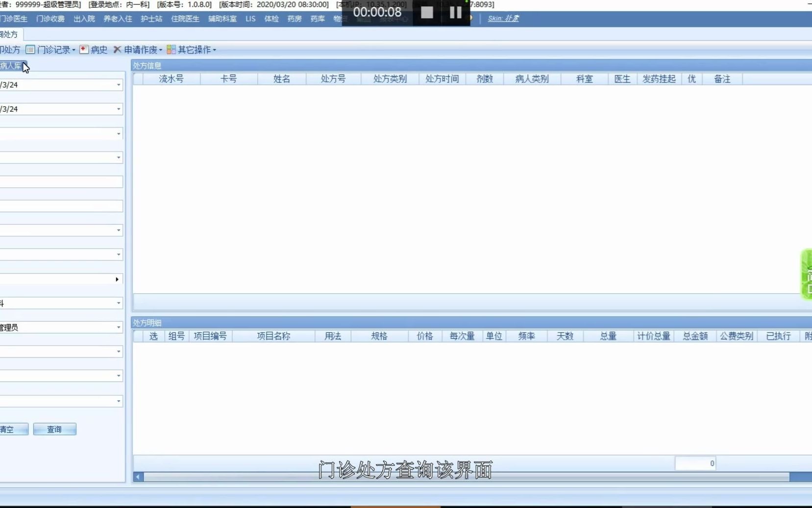The height and width of the screenshot is (508, 812).
Task: Click the 病史 medical history icon
Action: tap(84, 50)
